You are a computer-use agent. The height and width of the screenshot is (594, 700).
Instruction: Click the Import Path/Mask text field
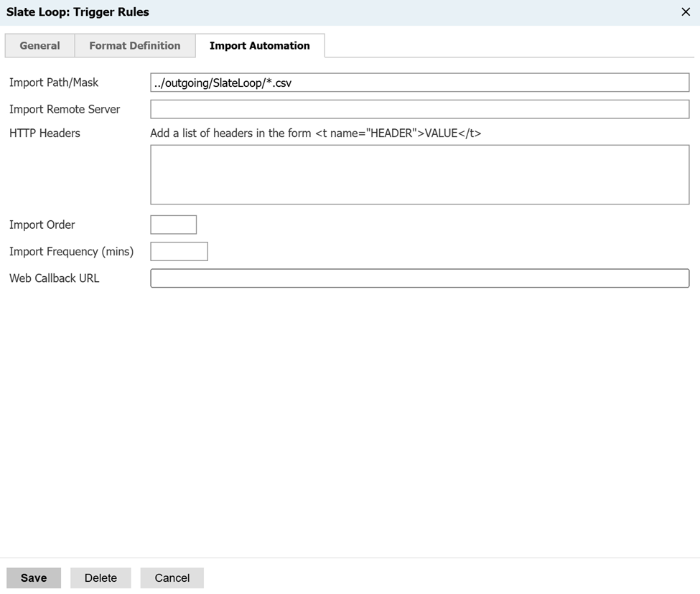[419, 82]
